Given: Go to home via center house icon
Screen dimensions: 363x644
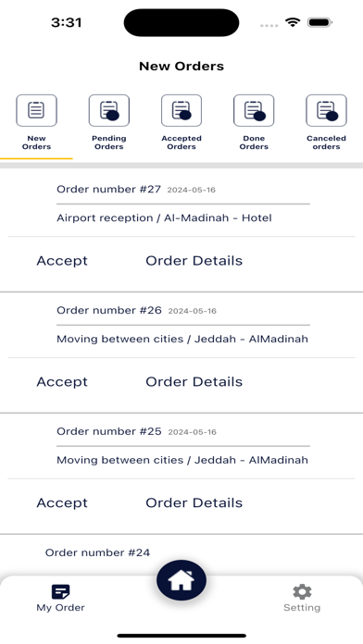Looking at the screenshot, I should tap(181, 580).
